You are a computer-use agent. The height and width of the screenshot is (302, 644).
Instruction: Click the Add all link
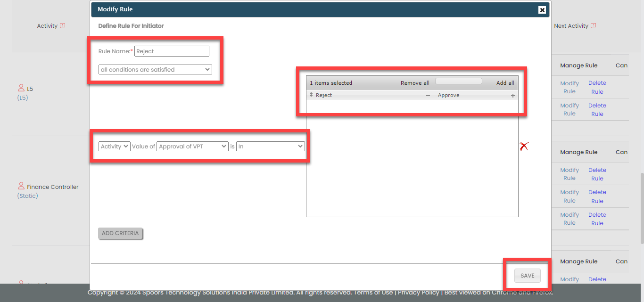tap(505, 83)
